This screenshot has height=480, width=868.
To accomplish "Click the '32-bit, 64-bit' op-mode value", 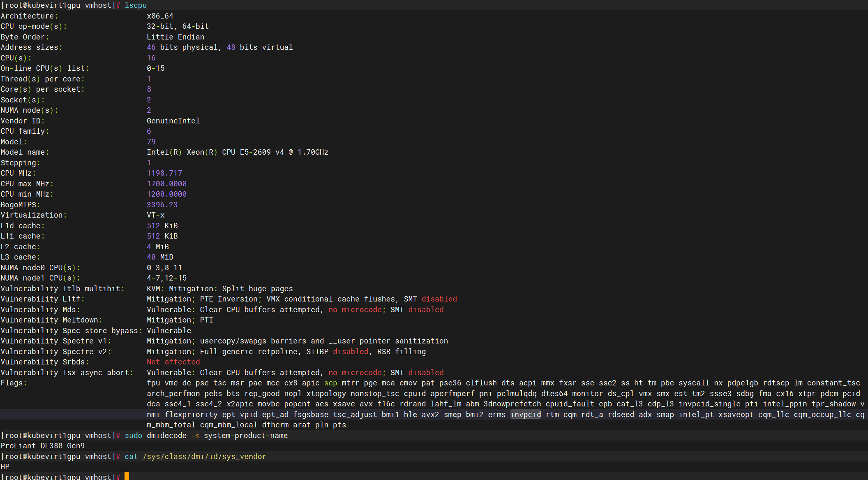I will pyautogui.click(x=178, y=26).
